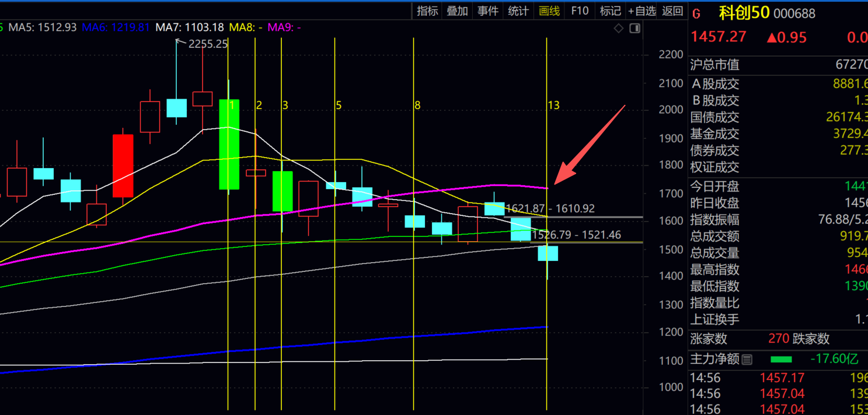
Task: Click the magenta MA9 label
Action: (x=284, y=27)
